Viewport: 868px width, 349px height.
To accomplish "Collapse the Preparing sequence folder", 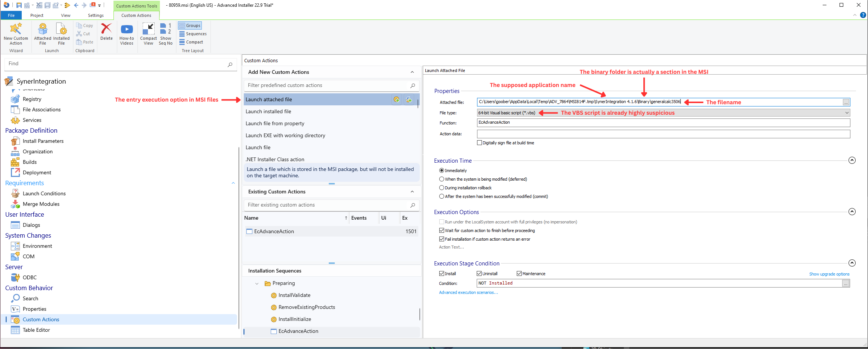I will click(x=257, y=283).
